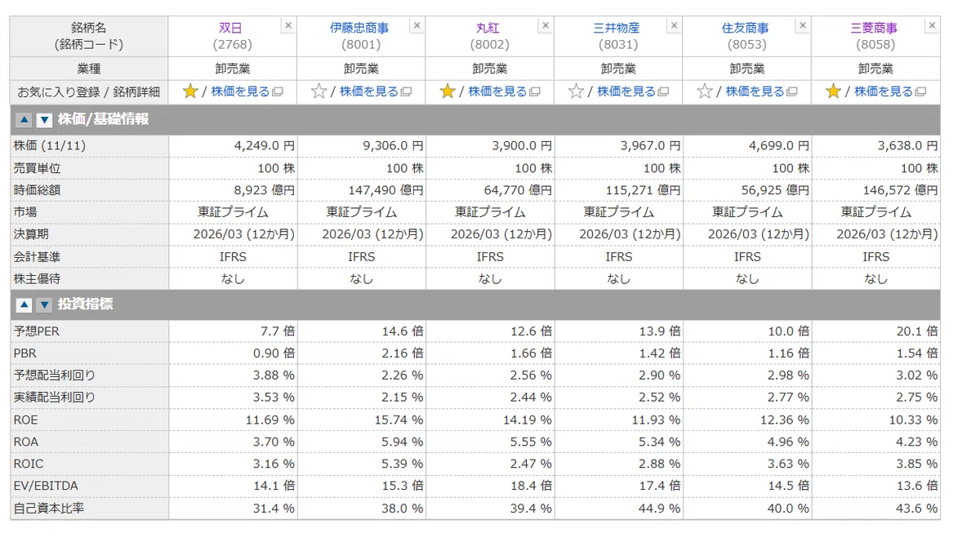Click 三菱商事 market cap 146,572 億円
The width and height of the screenshot is (980, 551).
click(x=901, y=190)
